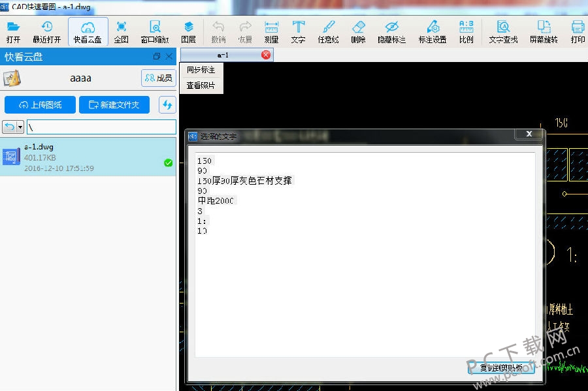588x391 pixels.
Task: Click the 复制到剪贴板 button
Action: [501, 368]
